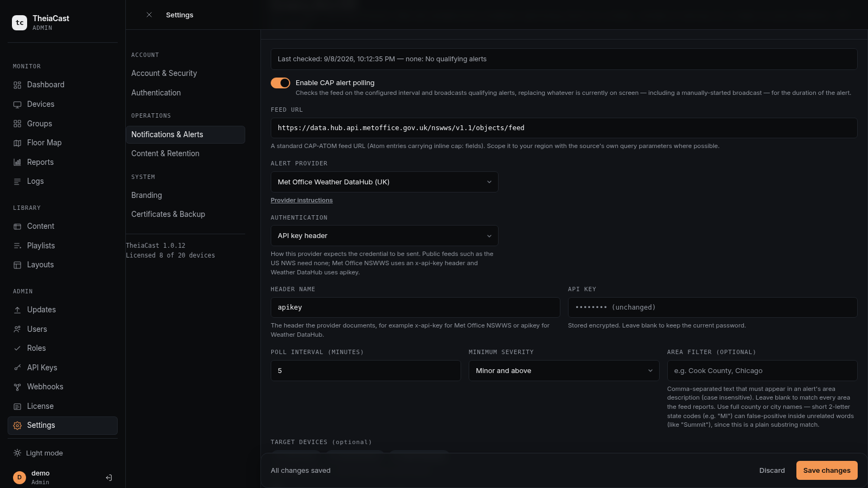This screenshot has height=488, width=868.
Task: Click the Roles checkmark icon
Action: pyautogui.click(x=17, y=349)
